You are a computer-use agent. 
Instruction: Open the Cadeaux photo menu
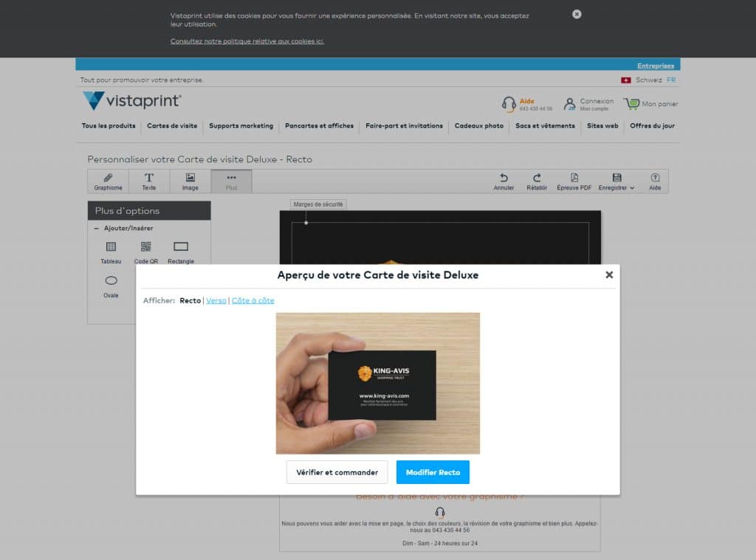tap(478, 125)
